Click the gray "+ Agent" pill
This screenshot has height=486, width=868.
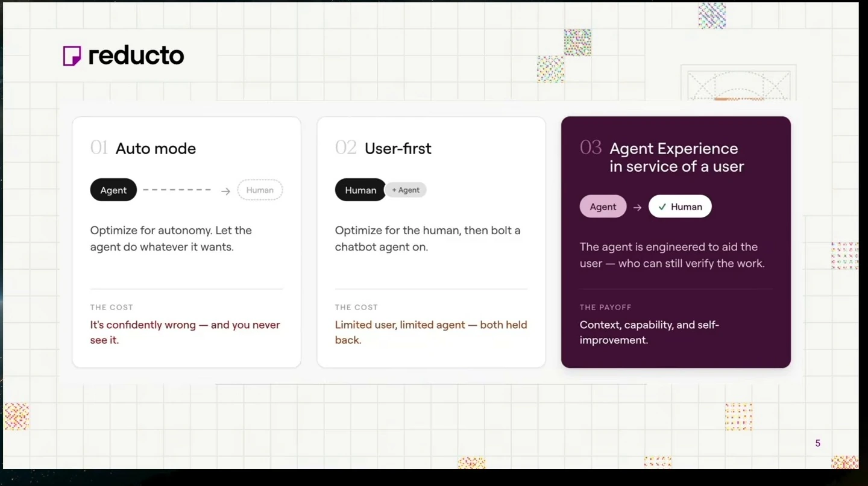coord(406,190)
